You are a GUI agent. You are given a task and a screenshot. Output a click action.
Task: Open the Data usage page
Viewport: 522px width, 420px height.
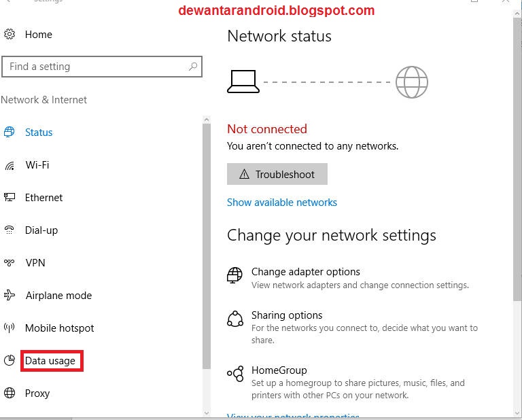pyautogui.click(x=50, y=361)
